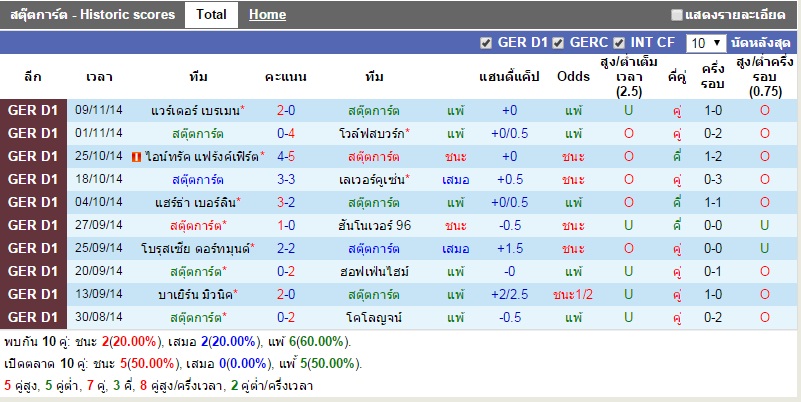The image size is (801, 402).
Task: Click the red card icon beside ไอน์ทรัค แฟร้งค์เฟิร์ต
Action: pyautogui.click(x=137, y=157)
